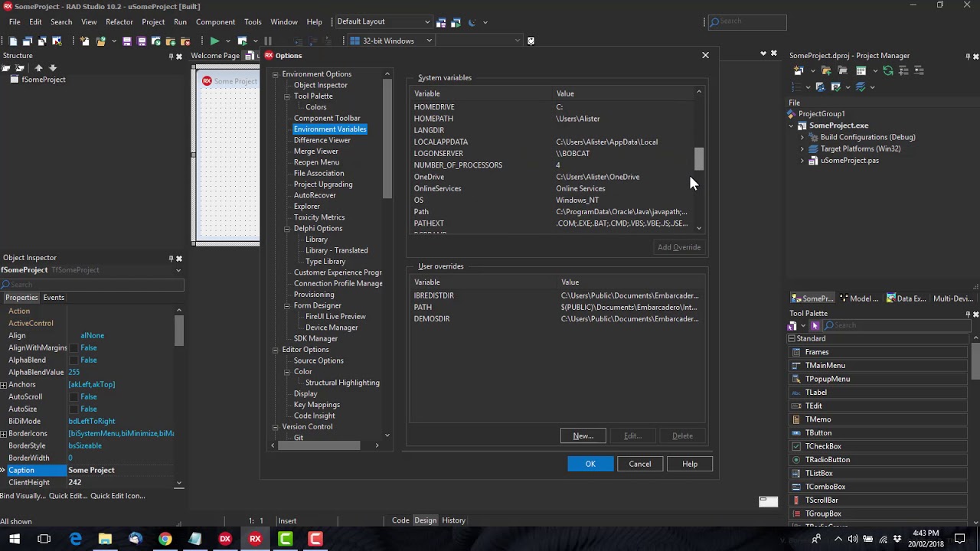Screen dimensions: 980x551
Task: Toggle the AutoScroll checkbox
Action: point(73,396)
